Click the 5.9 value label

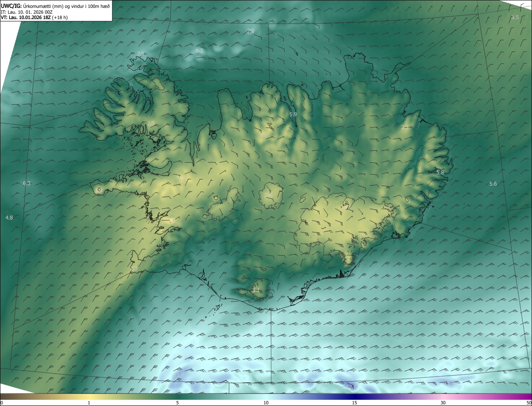coord(293,114)
